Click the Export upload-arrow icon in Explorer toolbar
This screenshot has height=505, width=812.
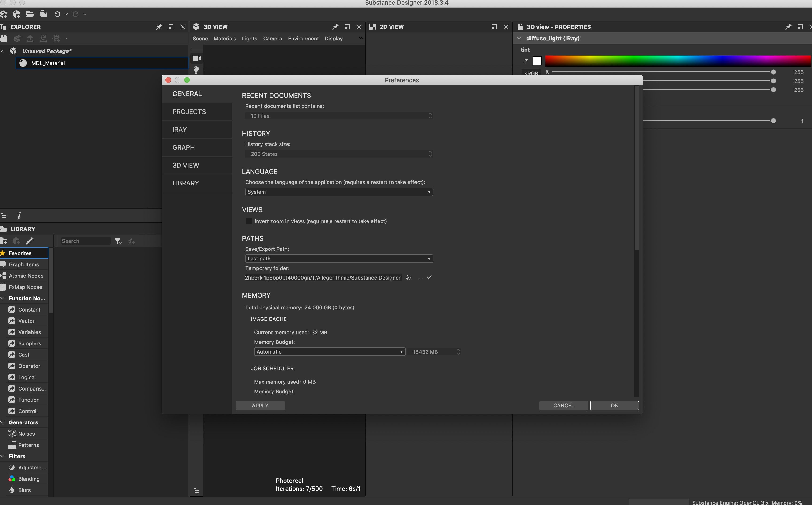pyautogui.click(x=30, y=38)
